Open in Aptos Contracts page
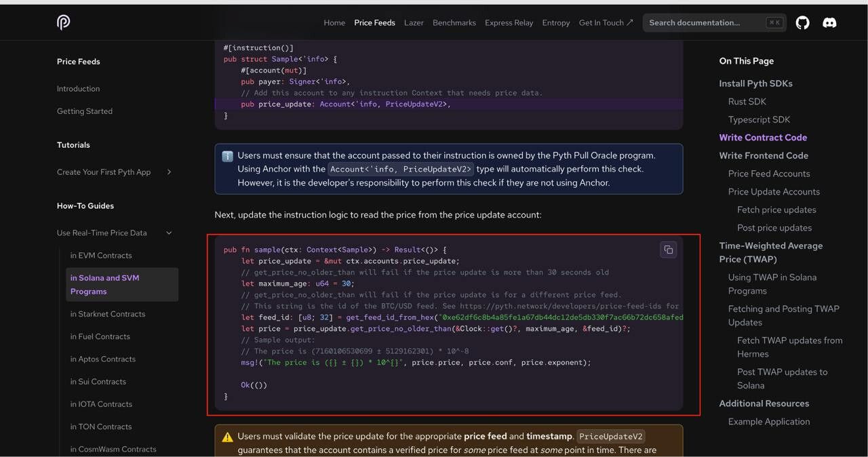 click(103, 359)
